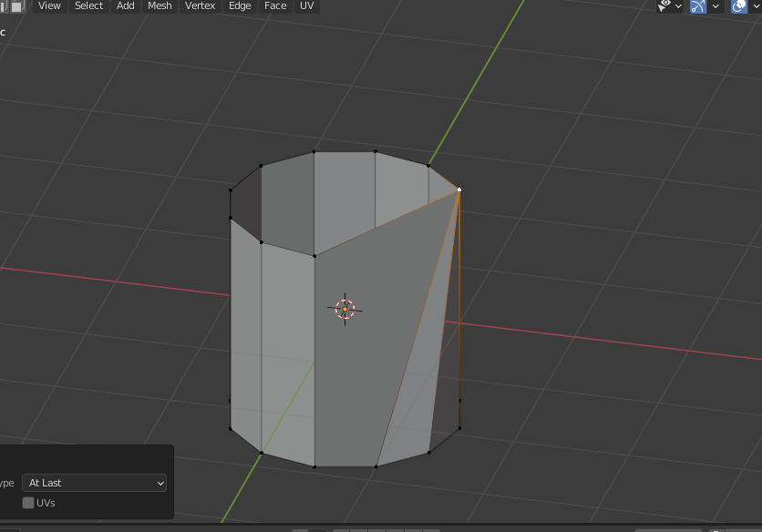Open the 'At Last' merge type dropdown
Image resolution: width=762 pixels, height=532 pixels.
pos(94,483)
